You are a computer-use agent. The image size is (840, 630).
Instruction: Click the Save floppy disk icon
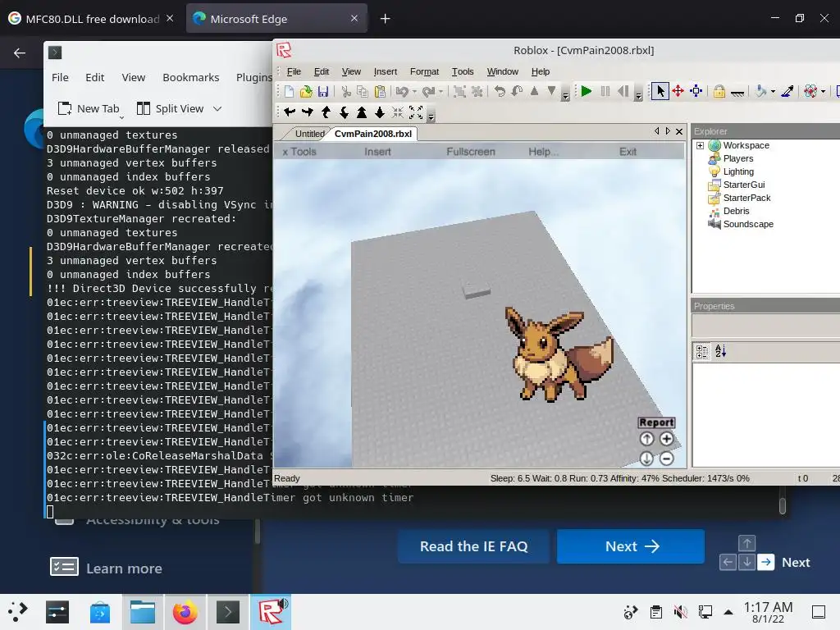(x=323, y=92)
